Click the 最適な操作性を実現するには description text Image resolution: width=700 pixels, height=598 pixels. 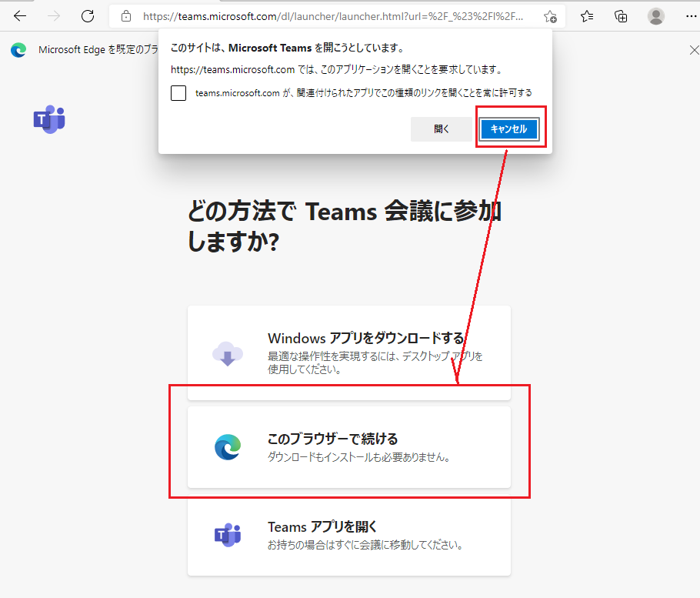pos(375,362)
